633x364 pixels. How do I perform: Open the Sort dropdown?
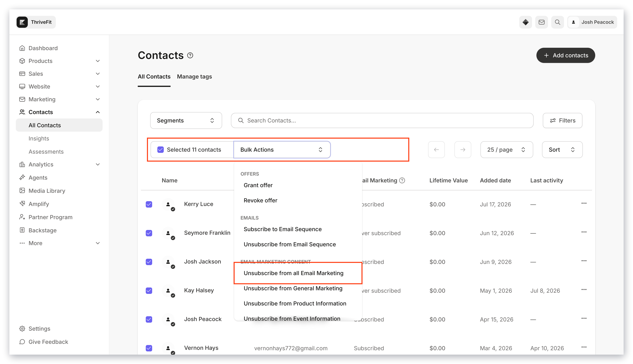[x=562, y=149]
